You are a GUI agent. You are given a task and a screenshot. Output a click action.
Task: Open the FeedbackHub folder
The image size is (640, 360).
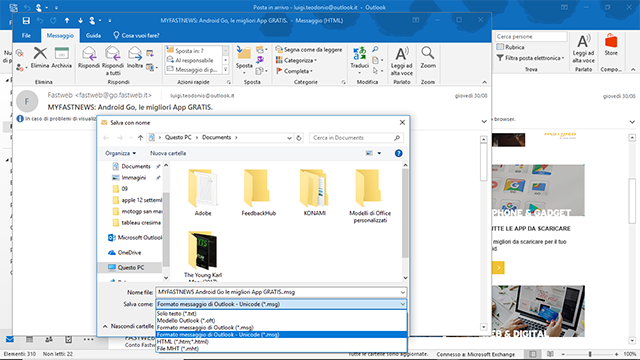pyautogui.click(x=258, y=192)
